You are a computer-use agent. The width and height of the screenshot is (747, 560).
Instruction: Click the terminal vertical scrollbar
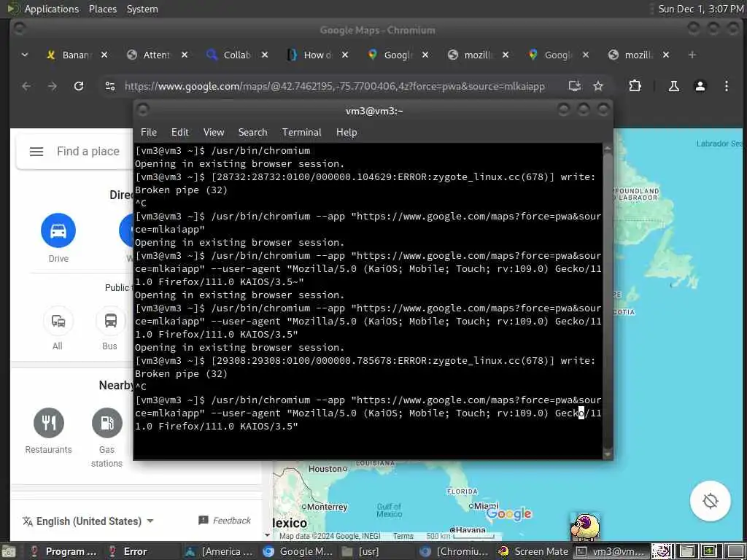pos(608,300)
